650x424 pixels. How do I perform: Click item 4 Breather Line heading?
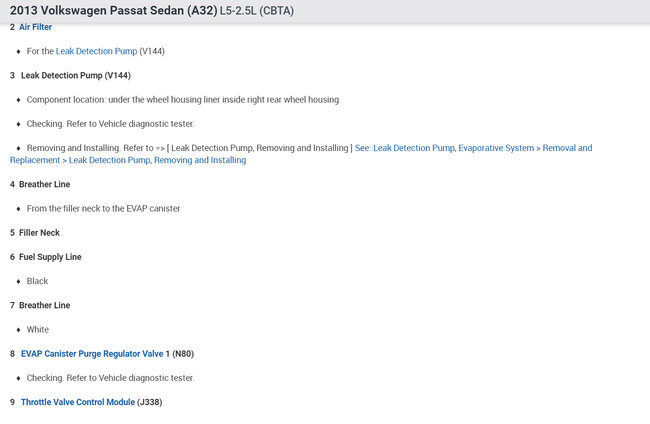click(x=44, y=184)
